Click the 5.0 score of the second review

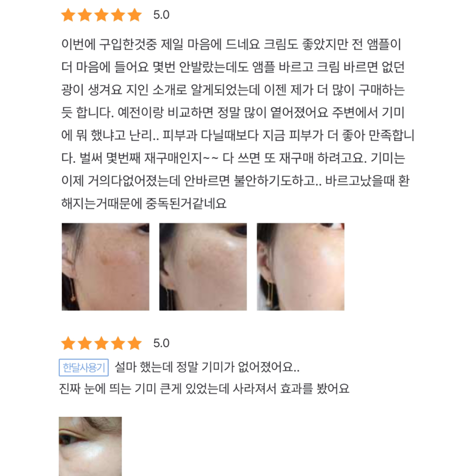point(161,343)
